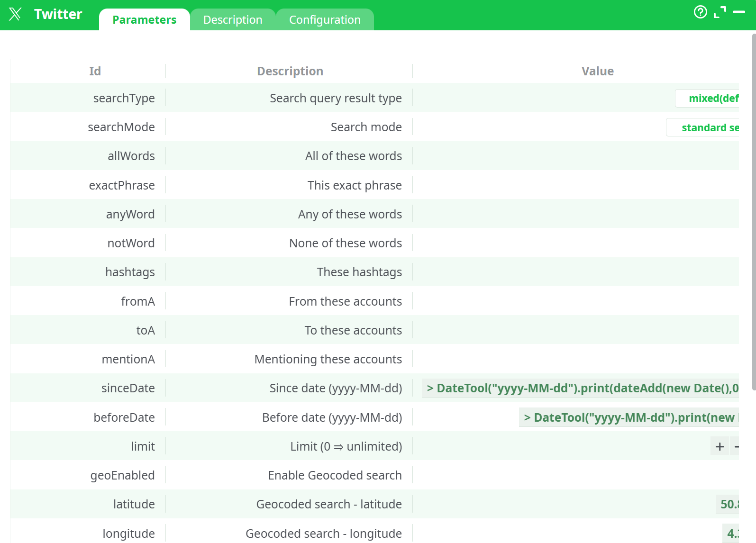Click 'Enable Geocoded search' description

(x=335, y=475)
